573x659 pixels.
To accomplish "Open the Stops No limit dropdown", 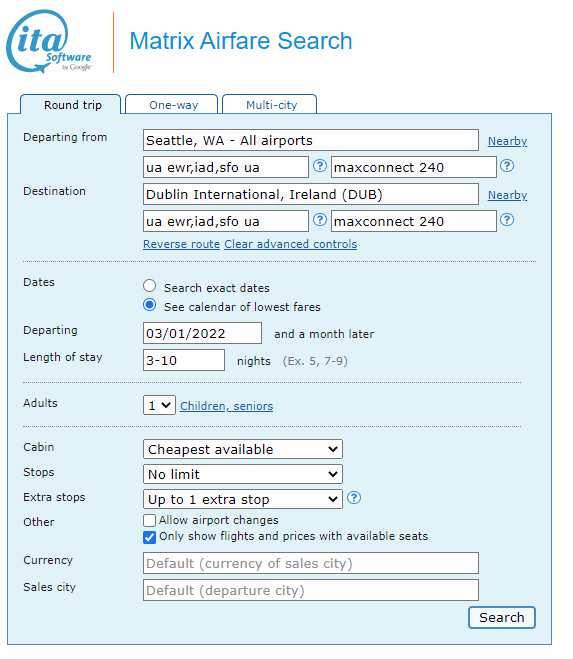I will coord(243,474).
